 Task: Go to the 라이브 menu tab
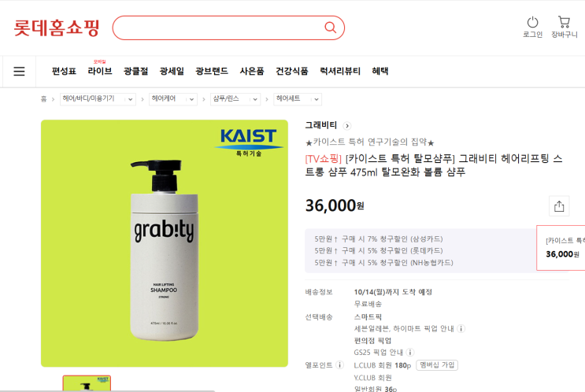[100, 71]
